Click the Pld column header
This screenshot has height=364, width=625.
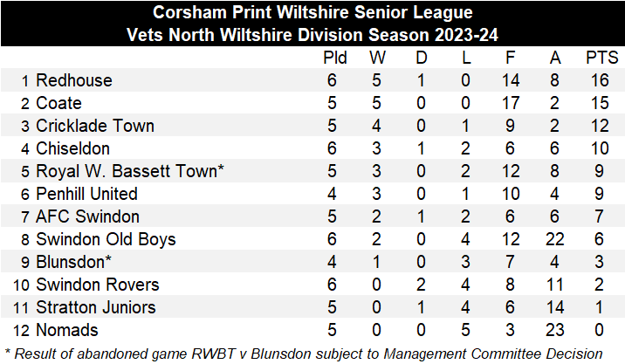[x=335, y=58]
